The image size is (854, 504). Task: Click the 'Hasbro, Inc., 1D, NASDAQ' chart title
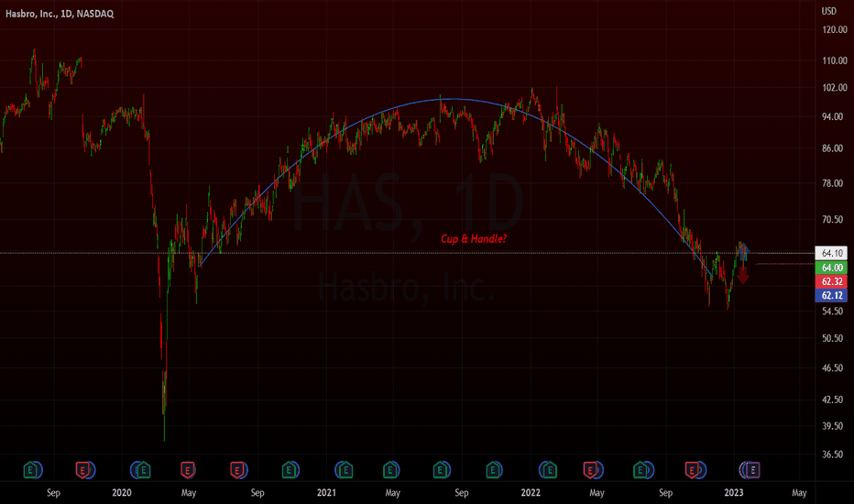pos(60,14)
